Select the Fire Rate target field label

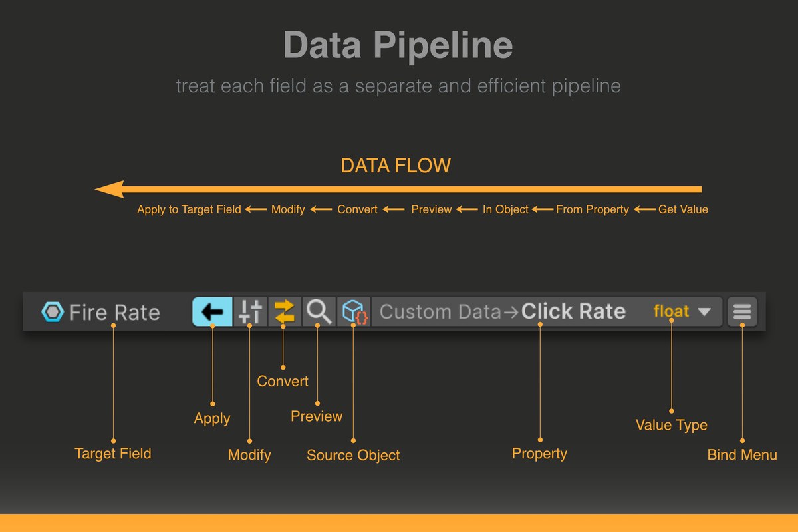coord(114,312)
